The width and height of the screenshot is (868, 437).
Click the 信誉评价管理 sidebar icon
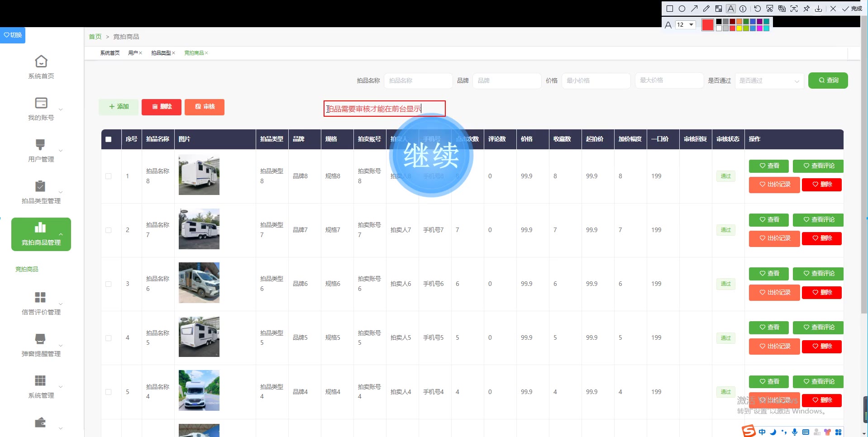[x=40, y=297]
